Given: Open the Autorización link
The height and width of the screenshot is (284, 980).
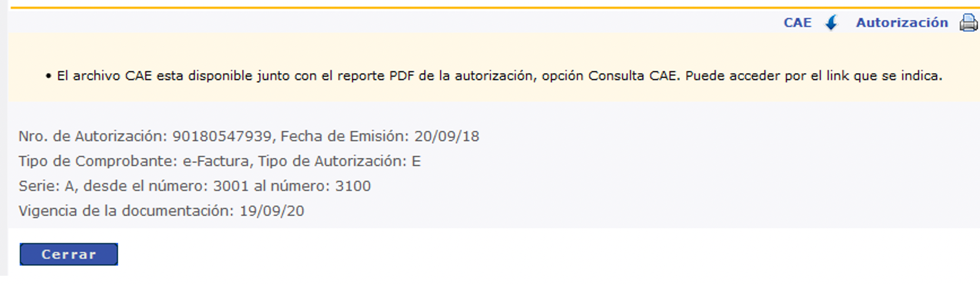Looking at the screenshot, I should click(x=902, y=23).
